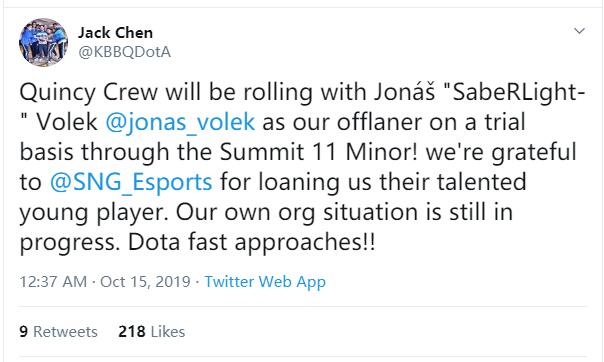
Task: Open Jack Chen's profile picture
Action: pos(43,42)
